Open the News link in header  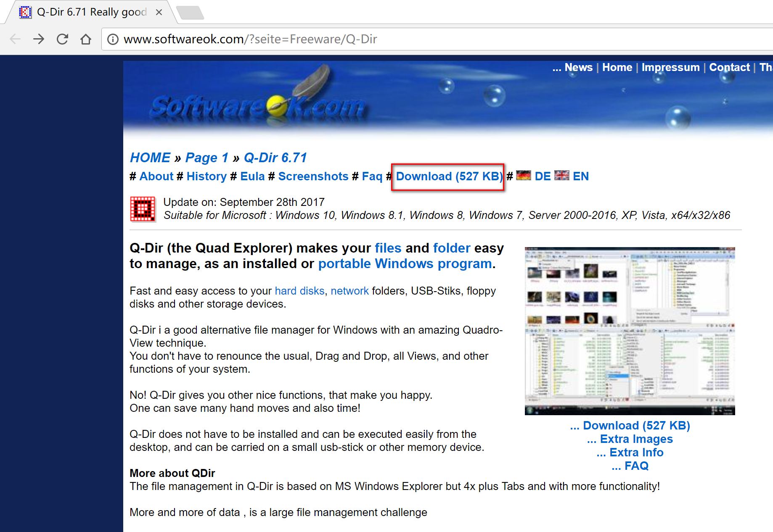578,67
